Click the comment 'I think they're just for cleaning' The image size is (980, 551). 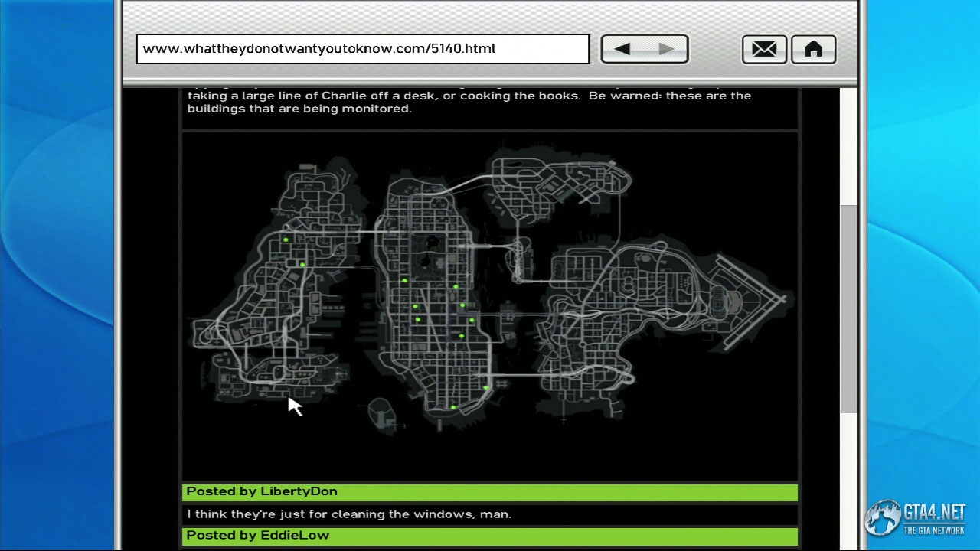coord(349,514)
